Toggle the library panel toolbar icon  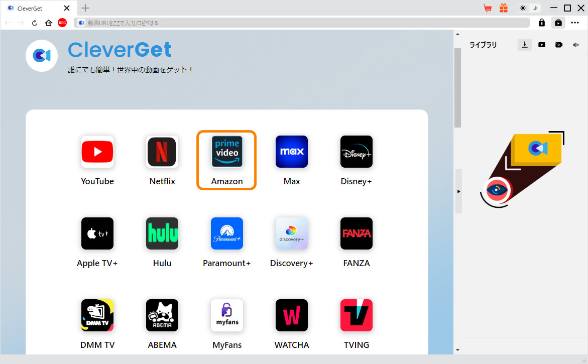[558, 23]
